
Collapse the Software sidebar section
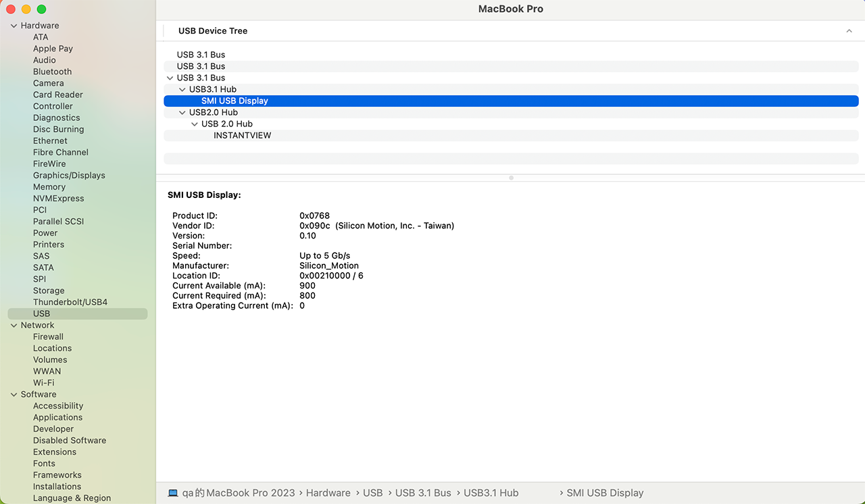(x=14, y=395)
